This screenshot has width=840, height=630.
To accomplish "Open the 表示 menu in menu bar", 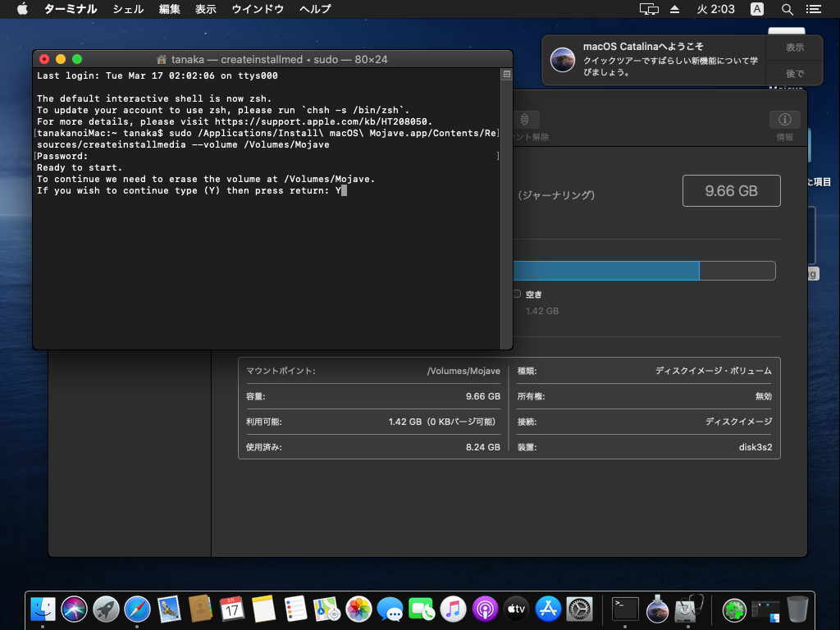I will [206, 9].
